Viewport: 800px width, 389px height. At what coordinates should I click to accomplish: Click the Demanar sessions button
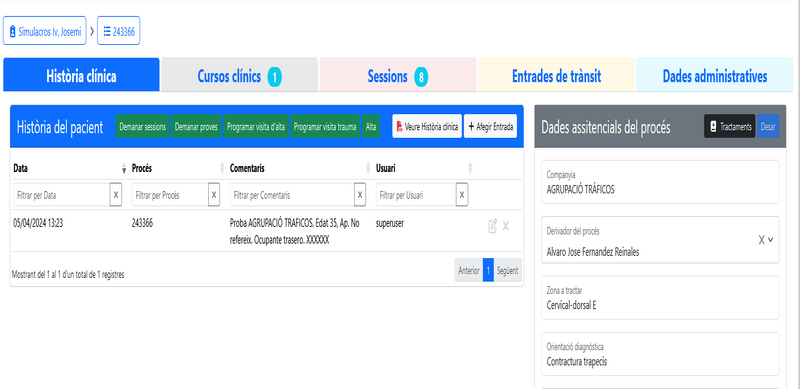click(142, 127)
